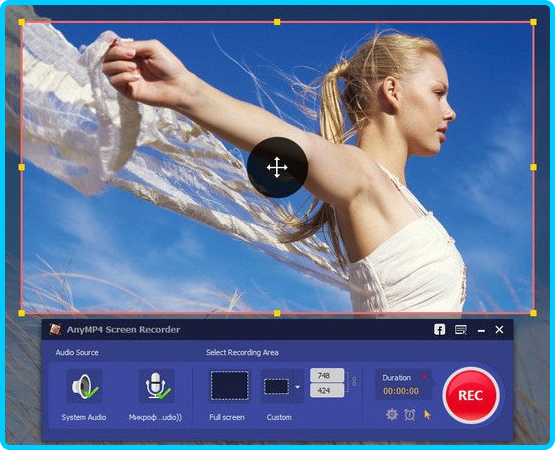Viewport: 555px width, 450px height.
Task: Click the right-middle selection edge handle
Action: tap(533, 167)
